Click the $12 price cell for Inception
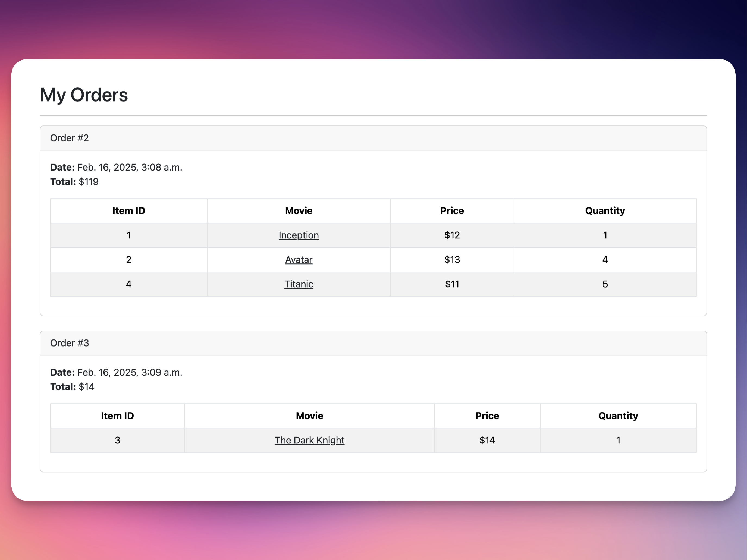Screen dimensions: 747x560 point(452,235)
